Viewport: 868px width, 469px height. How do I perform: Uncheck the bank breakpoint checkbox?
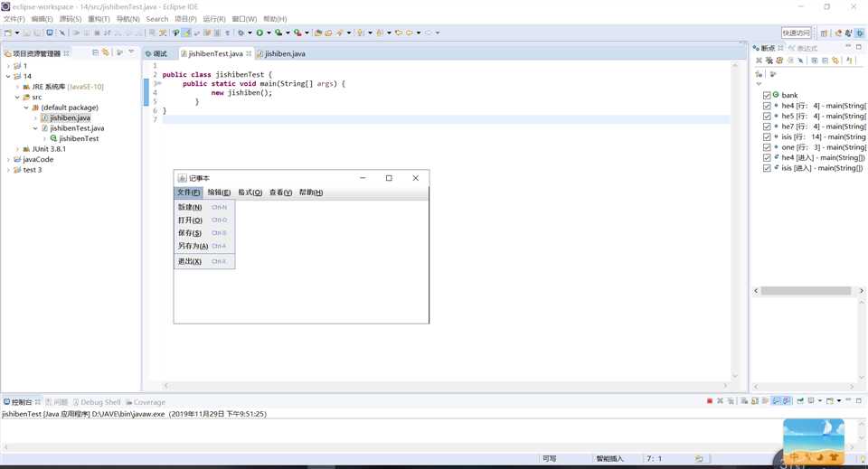point(767,95)
